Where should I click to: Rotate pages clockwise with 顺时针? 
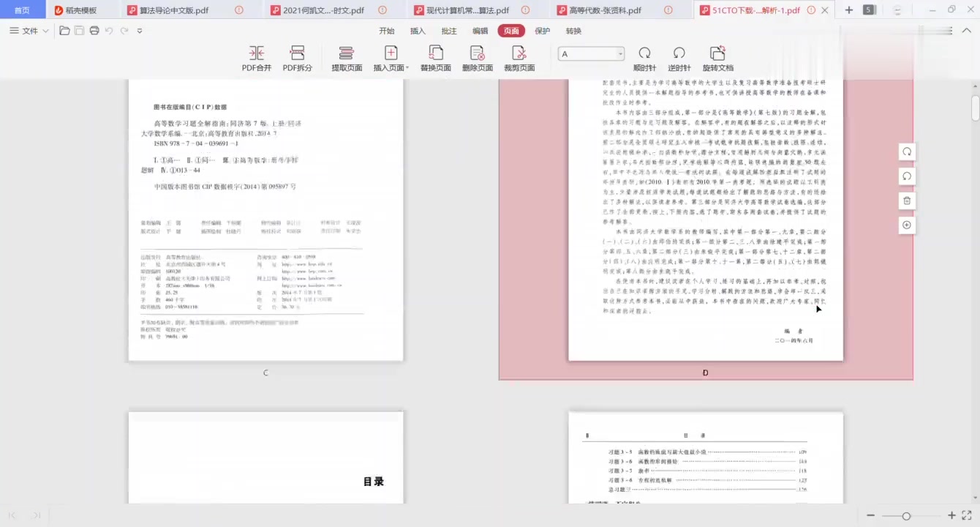[644, 59]
